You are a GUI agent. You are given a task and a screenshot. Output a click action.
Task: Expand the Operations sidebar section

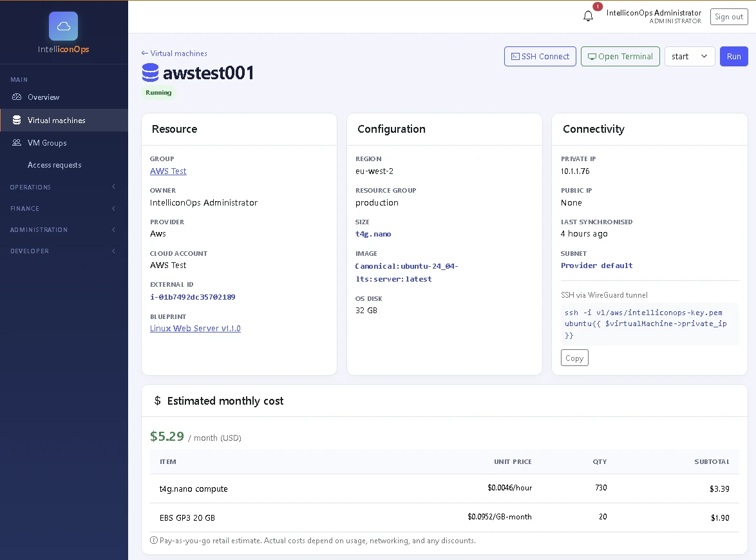(64, 187)
